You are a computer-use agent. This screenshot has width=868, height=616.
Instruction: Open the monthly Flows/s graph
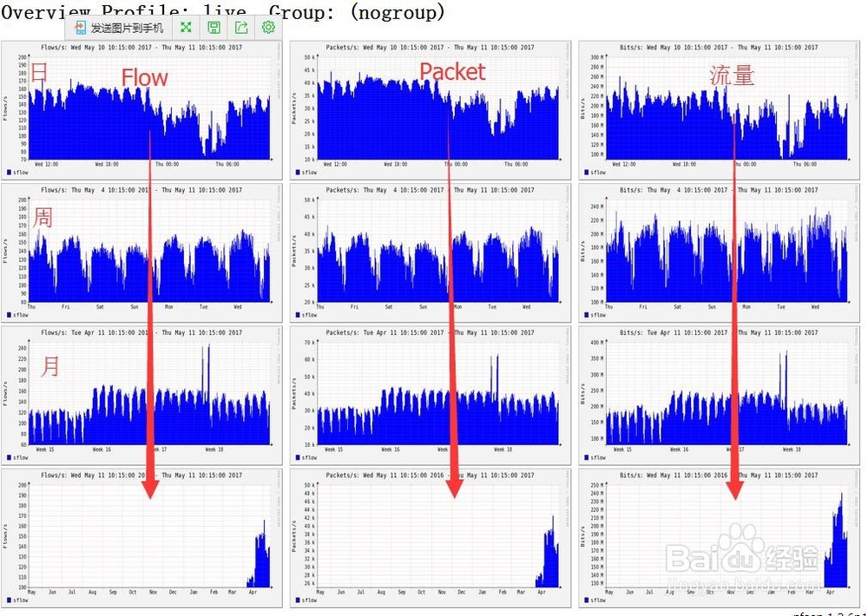tap(141, 395)
